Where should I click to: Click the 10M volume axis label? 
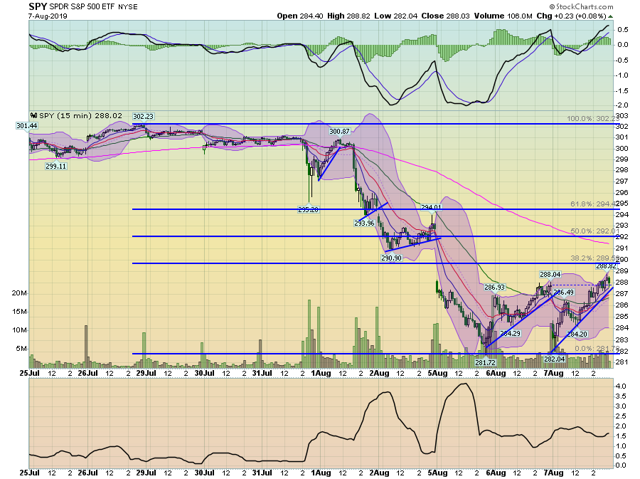click(19, 330)
